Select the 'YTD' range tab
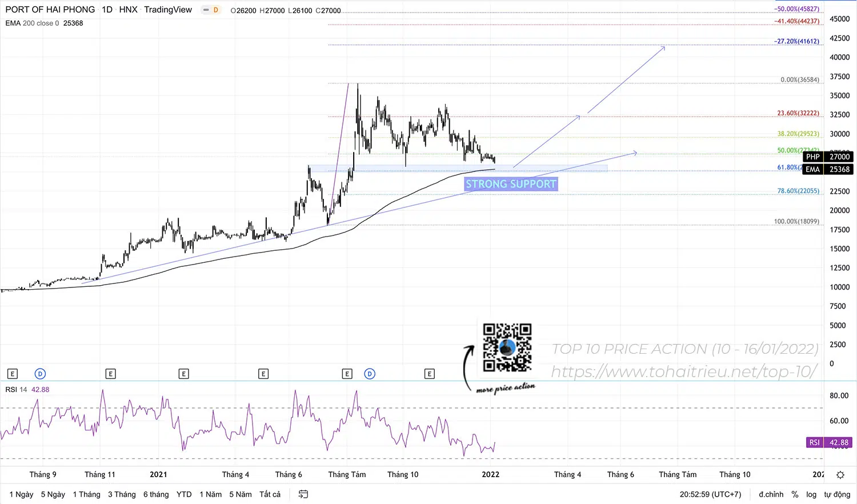The image size is (857, 504). point(183,494)
